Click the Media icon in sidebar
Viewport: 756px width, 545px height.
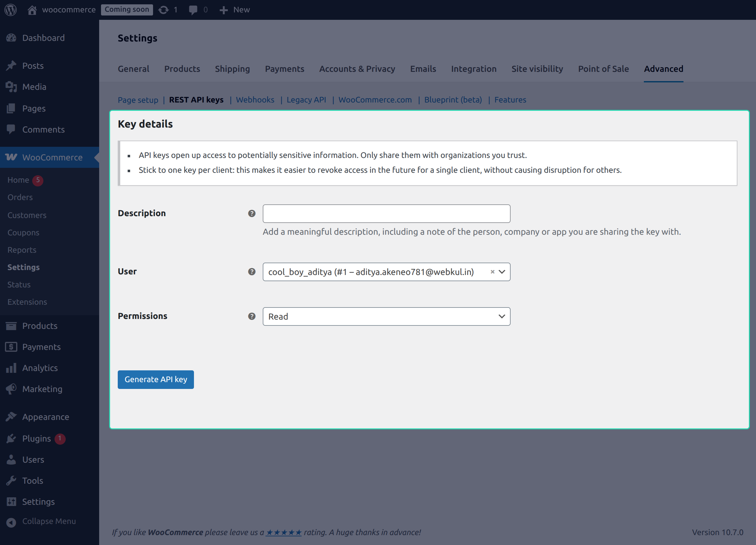(x=11, y=87)
